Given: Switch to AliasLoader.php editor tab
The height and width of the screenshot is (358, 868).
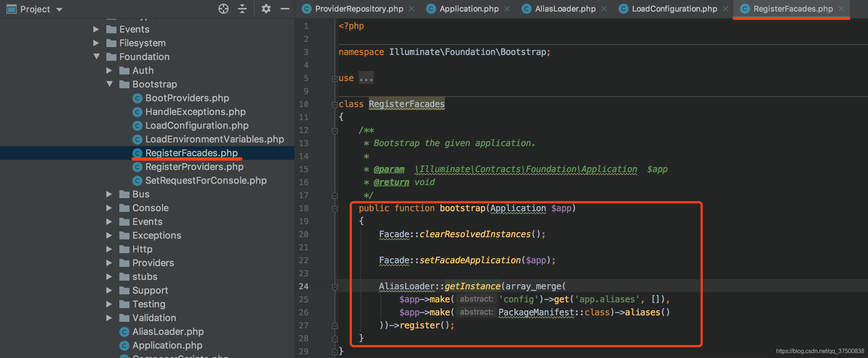Looking at the screenshot, I should click(x=565, y=9).
